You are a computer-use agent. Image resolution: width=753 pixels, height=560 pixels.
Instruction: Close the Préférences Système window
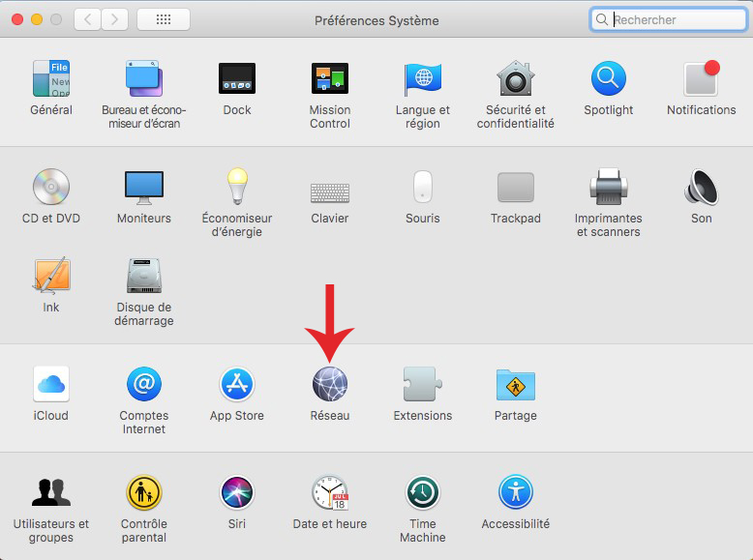pyautogui.click(x=17, y=19)
